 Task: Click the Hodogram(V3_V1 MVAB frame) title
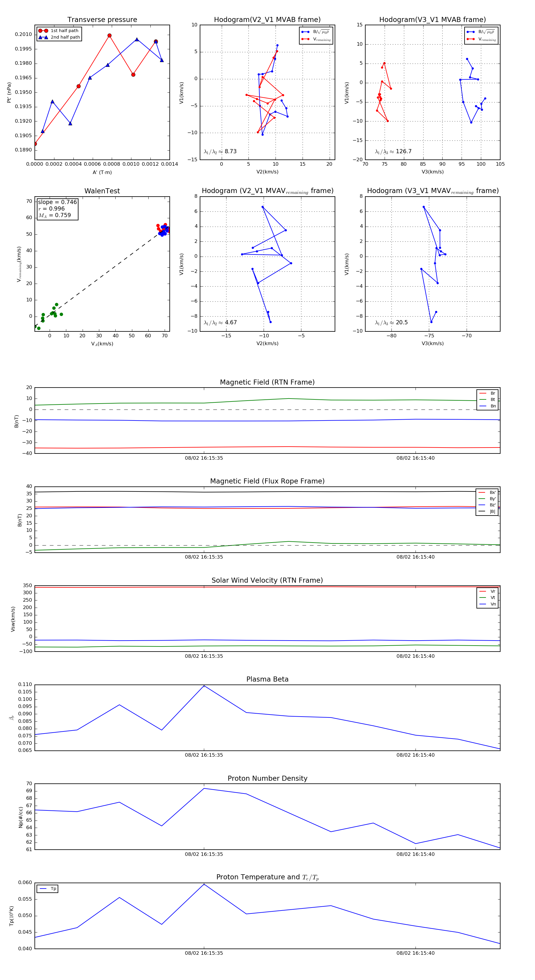432,19
